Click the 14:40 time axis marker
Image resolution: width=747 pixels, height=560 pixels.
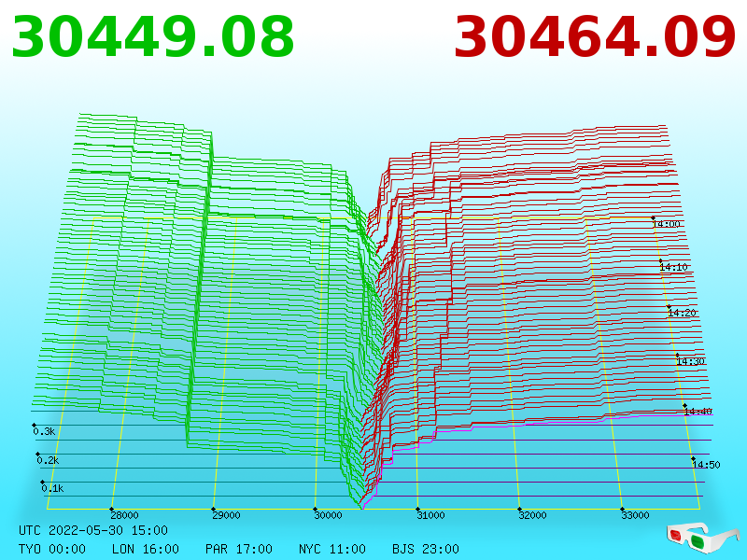(x=698, y=412)
